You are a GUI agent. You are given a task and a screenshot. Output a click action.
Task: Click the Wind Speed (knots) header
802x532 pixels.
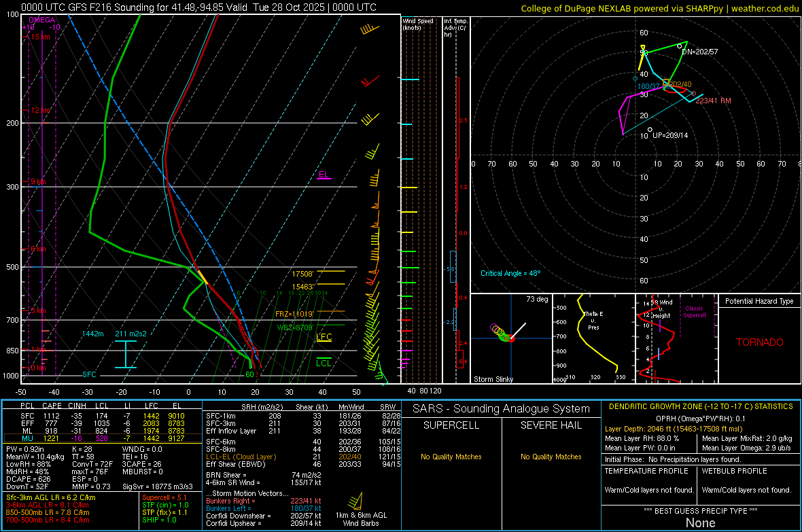[x=418, y=24]
